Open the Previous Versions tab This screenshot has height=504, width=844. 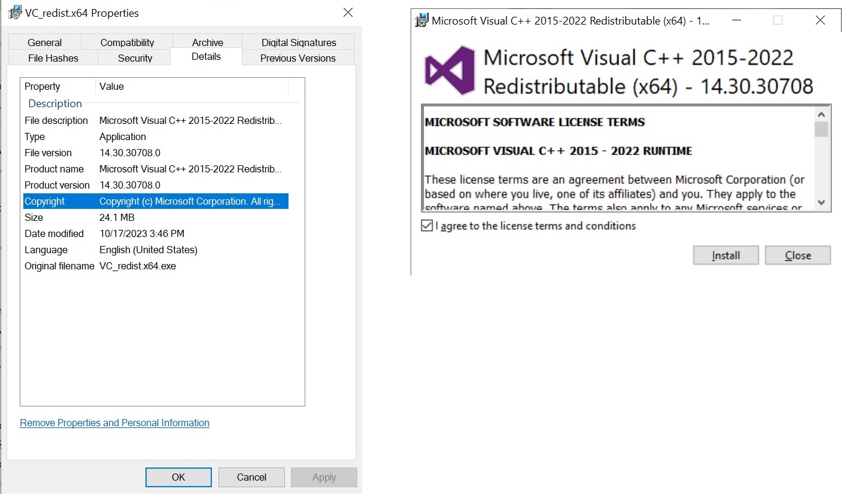click(297, 58)
